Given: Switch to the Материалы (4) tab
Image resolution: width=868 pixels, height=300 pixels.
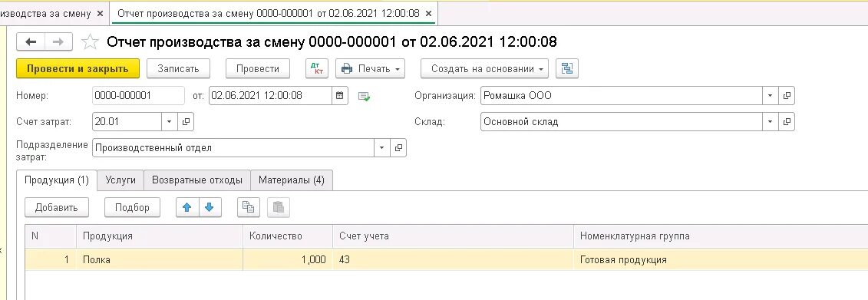Looking at the screenshot, I should click(292, 180).
